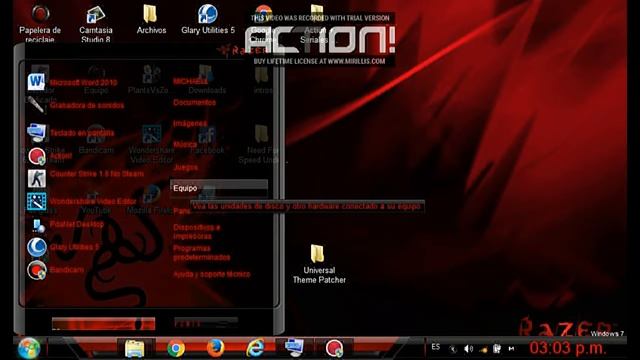640x360 pixels.
Task: Open Documentos in Start menu
Action: click(x=194, y=102)
